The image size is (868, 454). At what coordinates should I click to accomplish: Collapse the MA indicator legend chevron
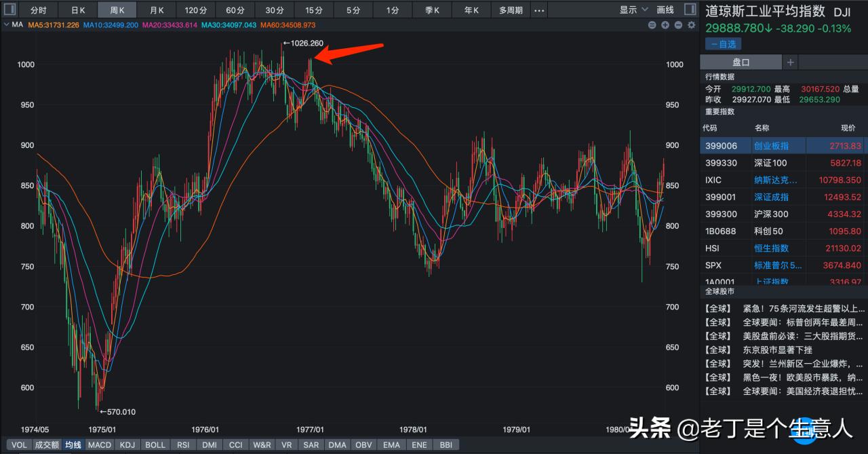tap(7, 25)
